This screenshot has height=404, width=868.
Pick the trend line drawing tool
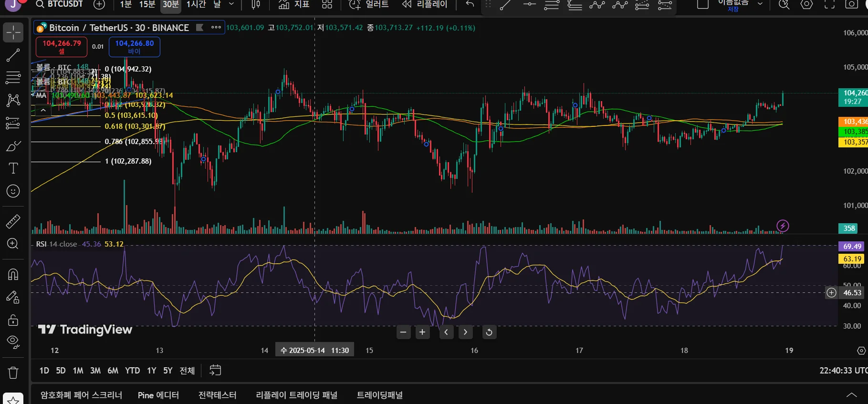pyautogui.click(x=13, y=55)
